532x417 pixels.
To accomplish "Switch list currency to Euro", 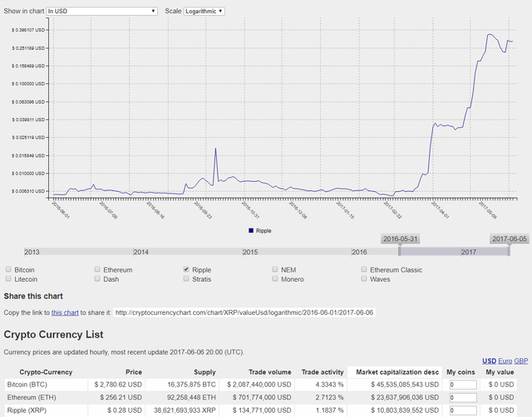I will tap(505, 361).
